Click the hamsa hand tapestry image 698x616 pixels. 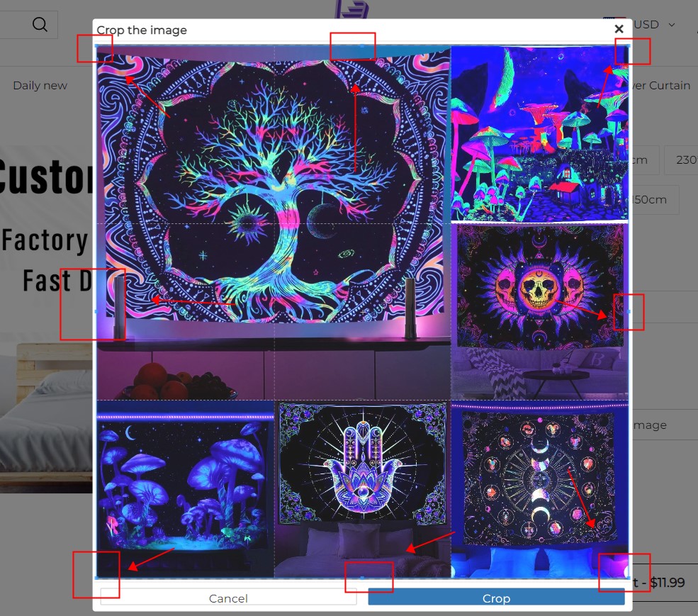coord(362,489)
